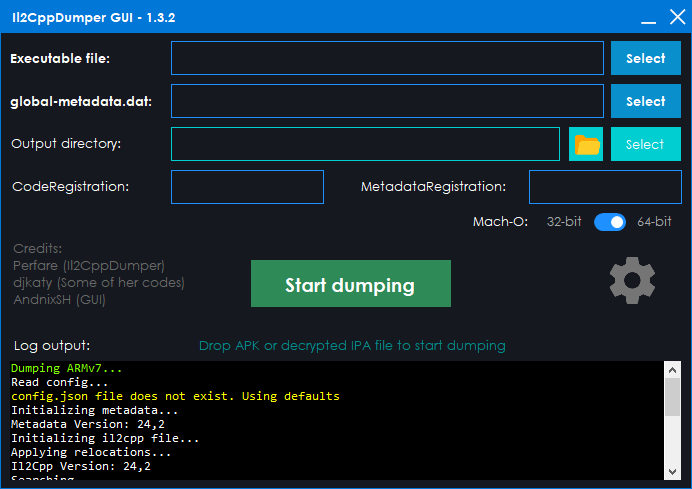Click the 'config.json file does not exist' log line
This screenshot has height=489, width=692.
point(175,396)
